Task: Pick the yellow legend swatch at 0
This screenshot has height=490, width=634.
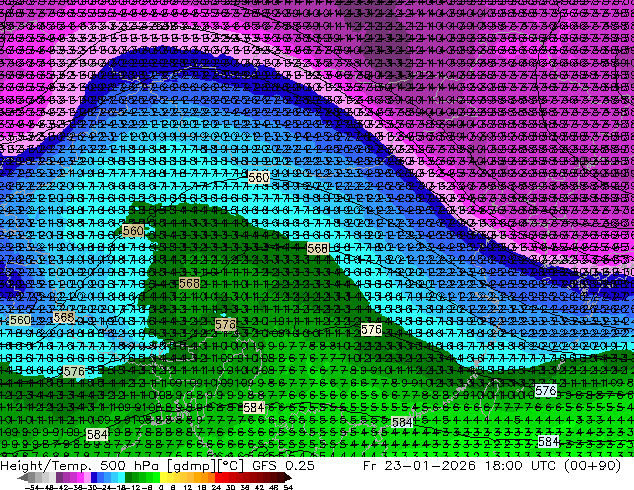Action: (163, 477)
